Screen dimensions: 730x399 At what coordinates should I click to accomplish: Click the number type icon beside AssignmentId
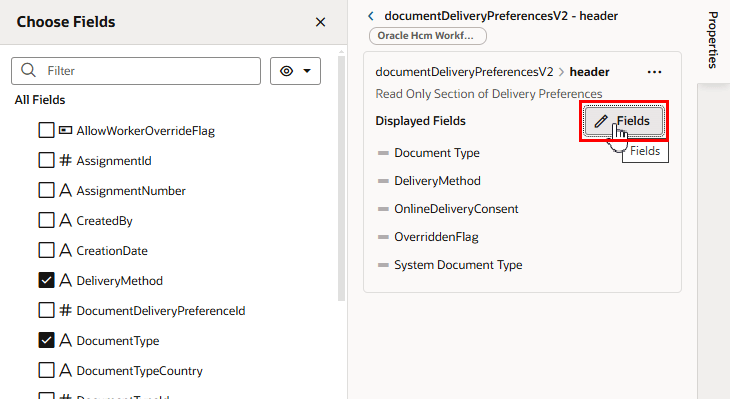66,160
